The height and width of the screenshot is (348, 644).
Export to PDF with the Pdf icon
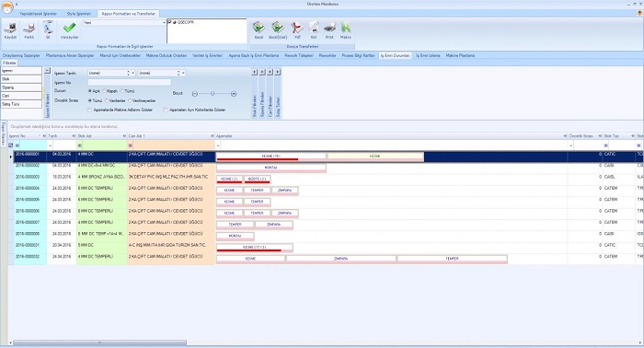click(x=297, y=28)
